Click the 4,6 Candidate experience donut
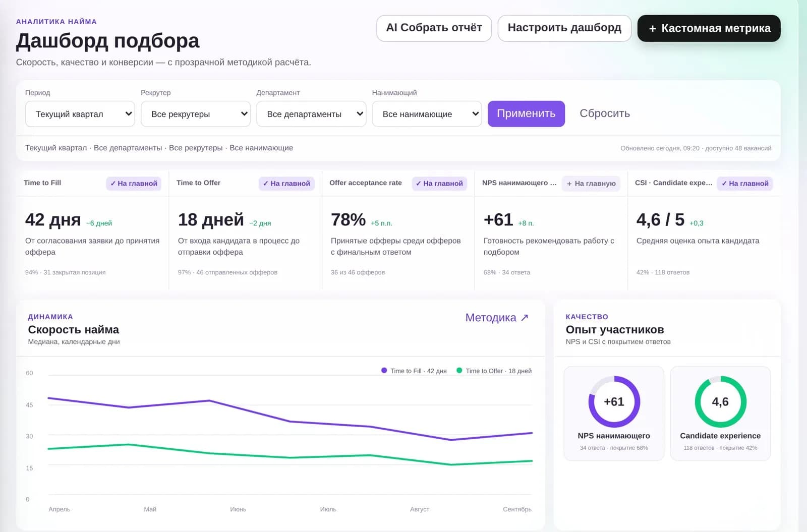The image size is (807, 532). tap(720, 402)
